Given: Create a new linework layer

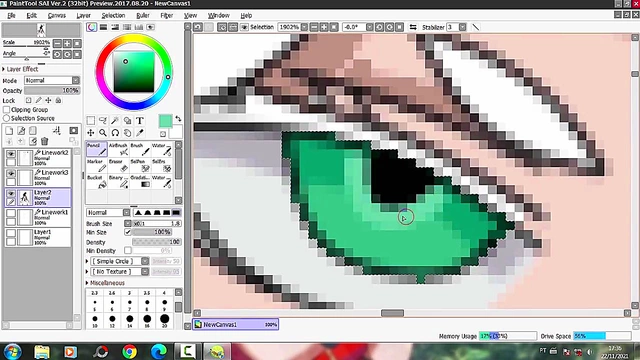Looking at the screenshot, I should [21, 131].
